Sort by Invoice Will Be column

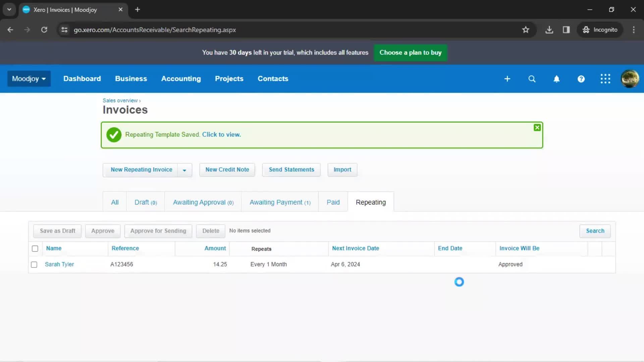tap(519, 248)
